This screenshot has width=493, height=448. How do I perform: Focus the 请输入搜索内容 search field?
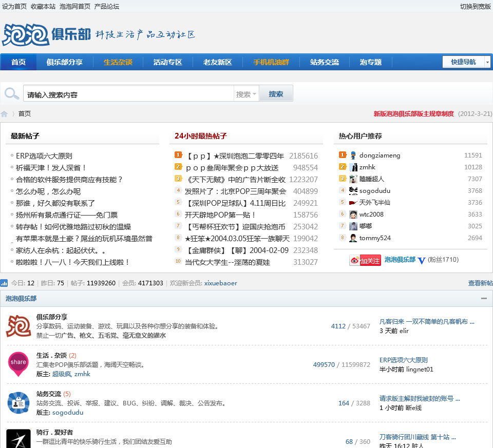128,93
